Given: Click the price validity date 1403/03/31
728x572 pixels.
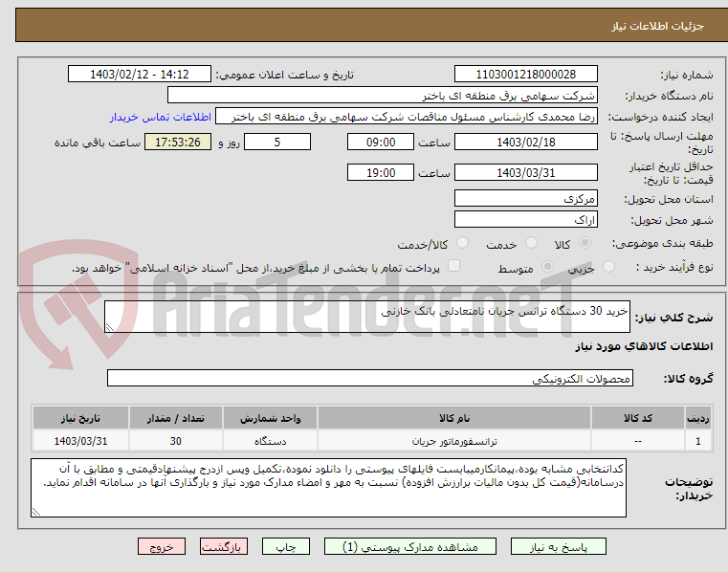Looking at the screenshot, I should click(x=525, y=173).
